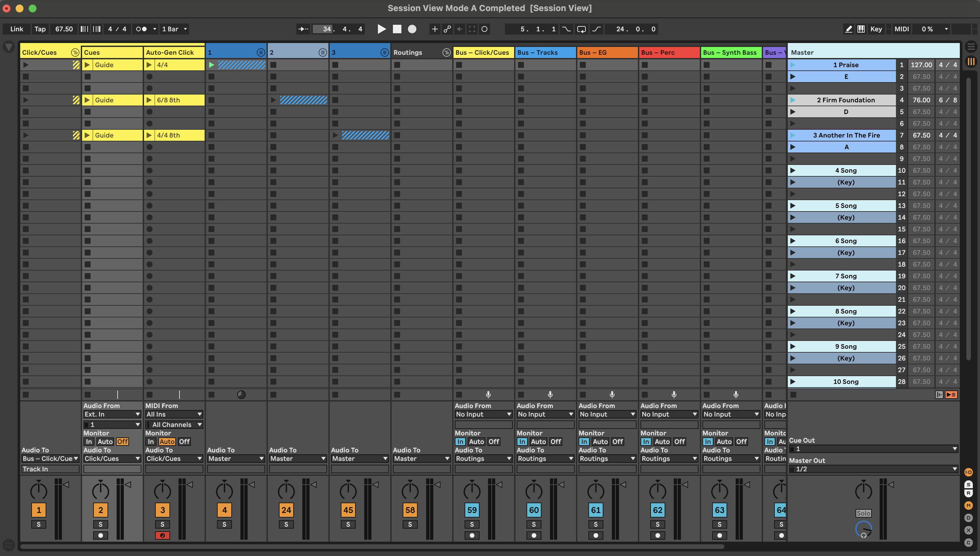The height and width of the screenshot is (556, 980).
Task: Launch the 1 Praise scene
Action: [x=794, y=65]
